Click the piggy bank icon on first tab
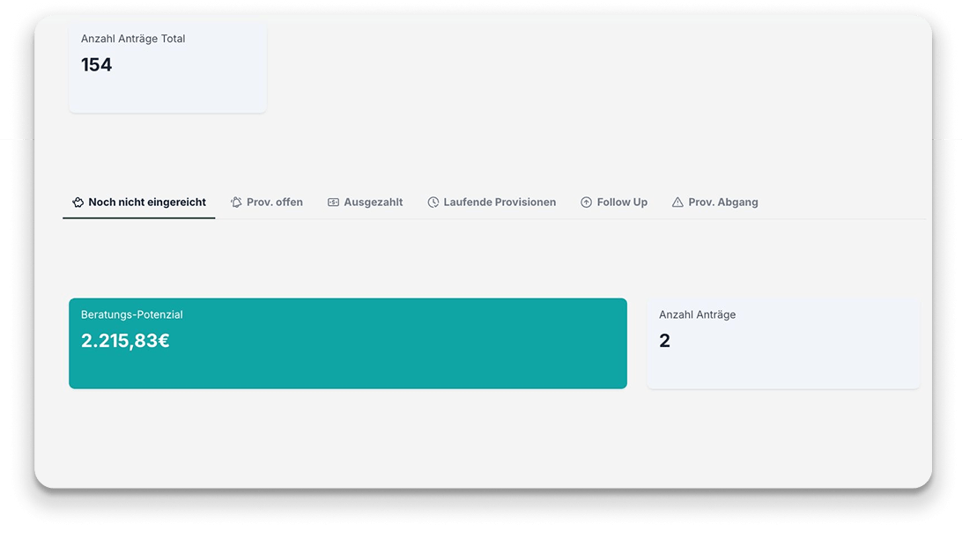 (78, 203)
